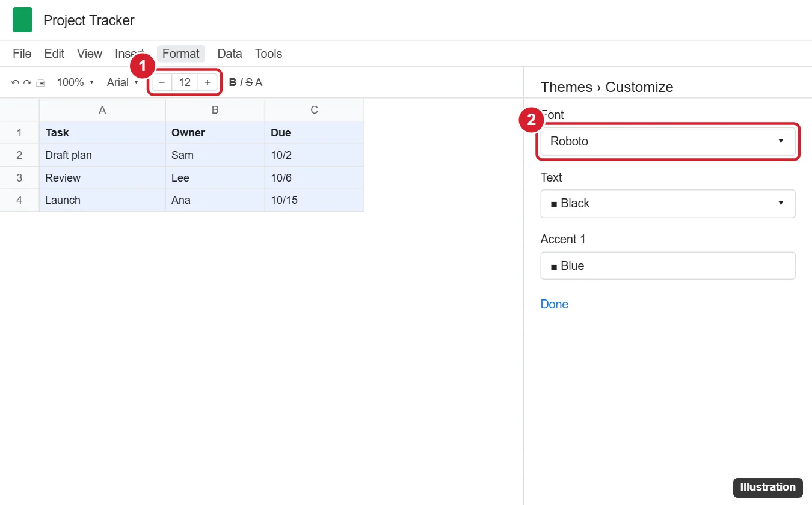Apply Strikethrough formatting
This screenshot has height=505, width=812.
coord(249,82)
